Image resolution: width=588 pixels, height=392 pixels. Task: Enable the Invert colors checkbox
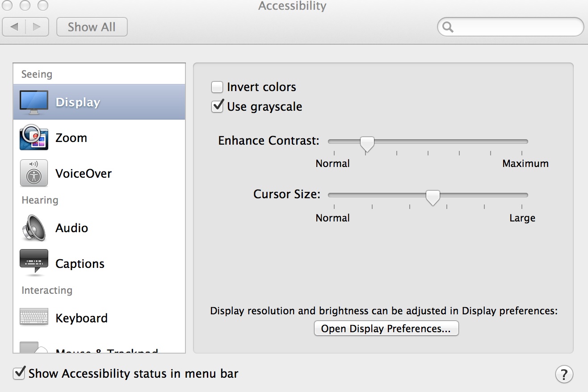pos(217,87)
